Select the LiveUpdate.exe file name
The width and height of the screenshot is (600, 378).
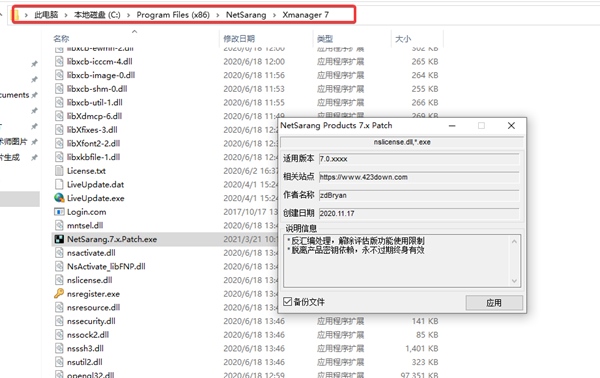(x=96, y=198)
